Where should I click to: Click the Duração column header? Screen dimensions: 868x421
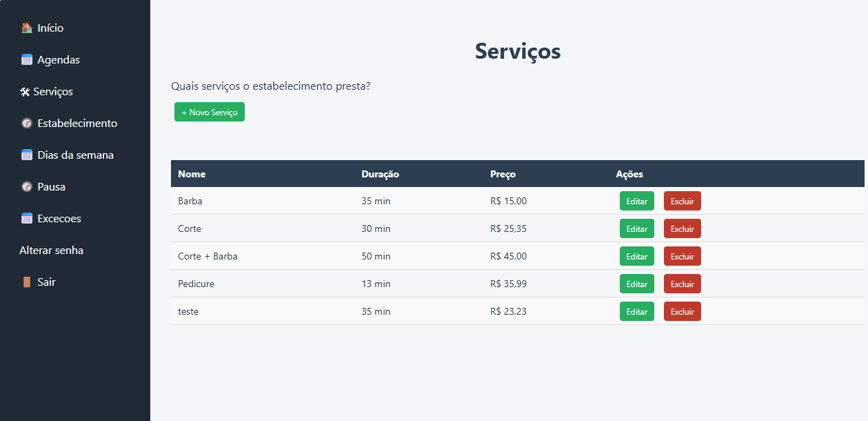[380, 174]
